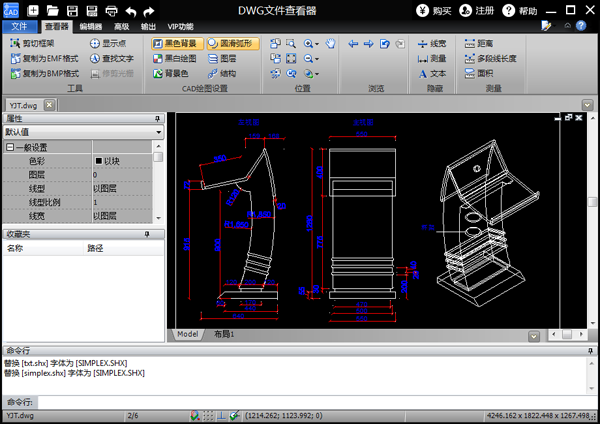Open the 文件 (File) menu dropdown
The image size is (600, 424).
pos(19,27)
